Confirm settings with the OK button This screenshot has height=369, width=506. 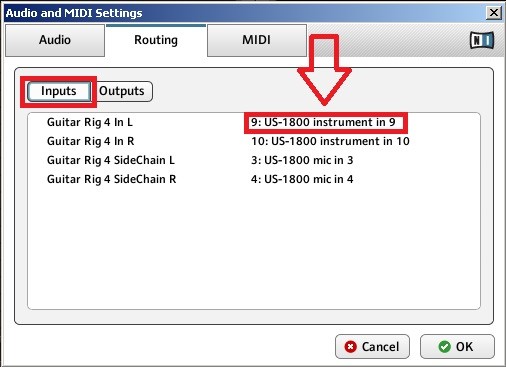[457, 347]
